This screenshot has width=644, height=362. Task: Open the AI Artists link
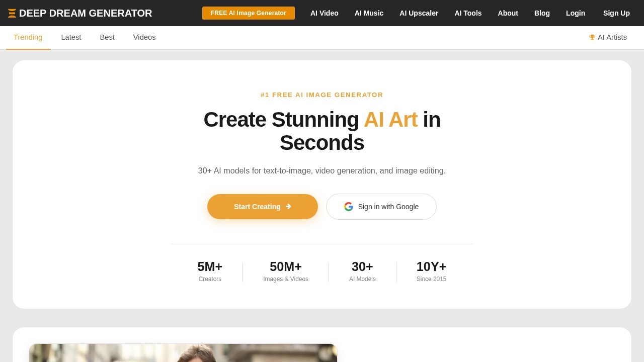[x=612, y=37]
